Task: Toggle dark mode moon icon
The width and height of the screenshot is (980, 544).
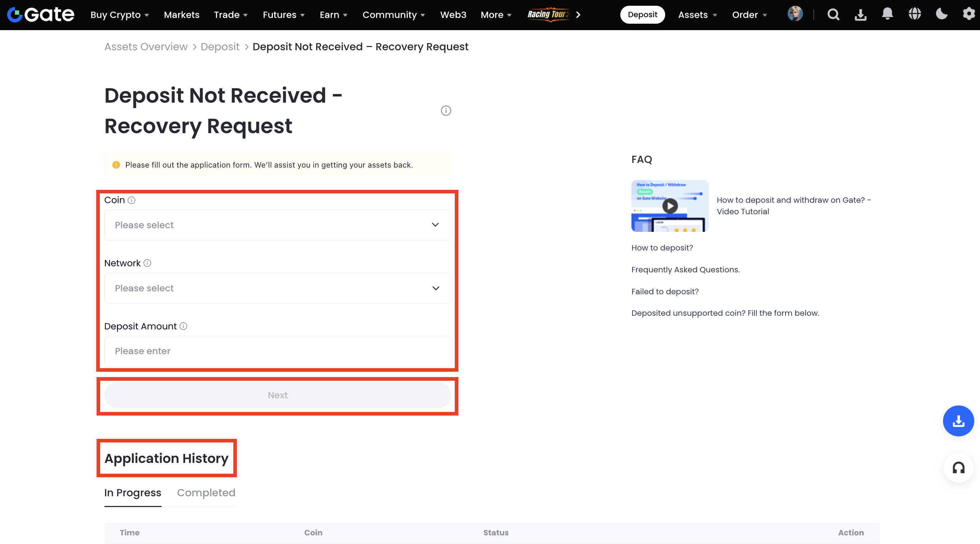Action: (942, 14)
